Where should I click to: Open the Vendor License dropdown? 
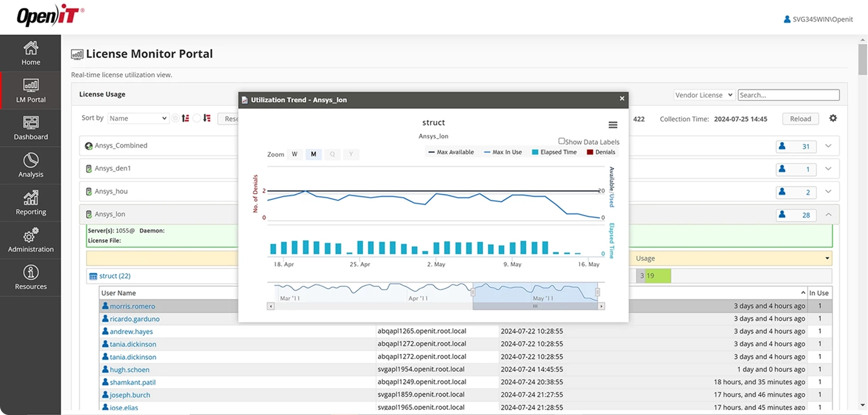point(704,95)
